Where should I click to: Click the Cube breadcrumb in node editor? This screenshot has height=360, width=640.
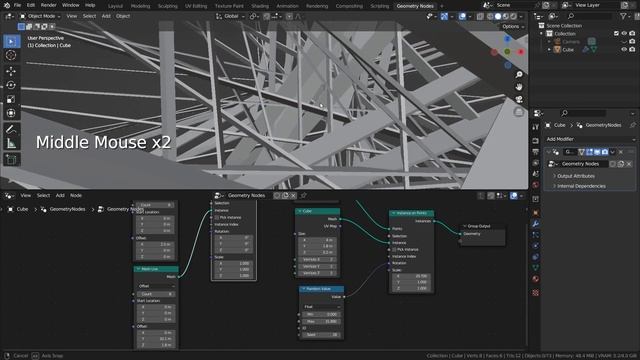(22, 209)
